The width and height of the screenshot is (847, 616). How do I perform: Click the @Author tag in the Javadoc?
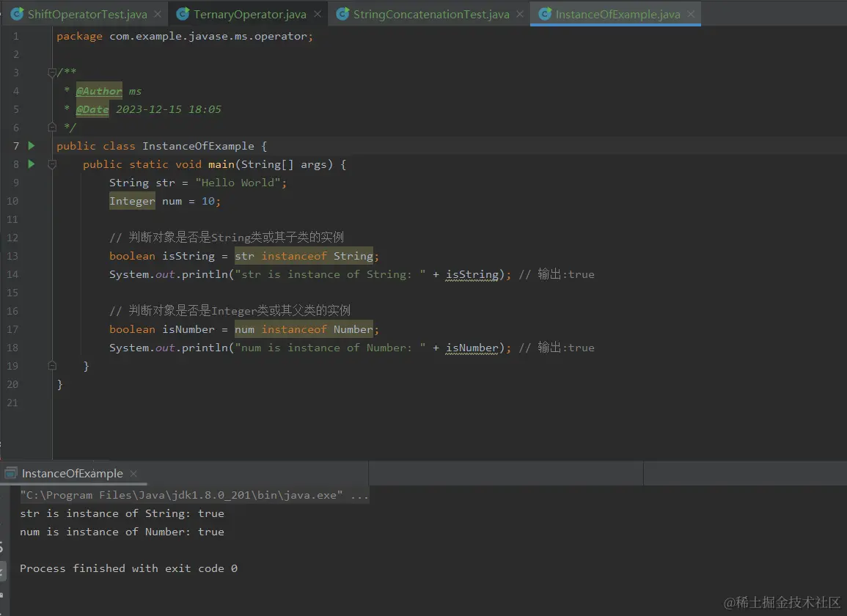[100, 92]
